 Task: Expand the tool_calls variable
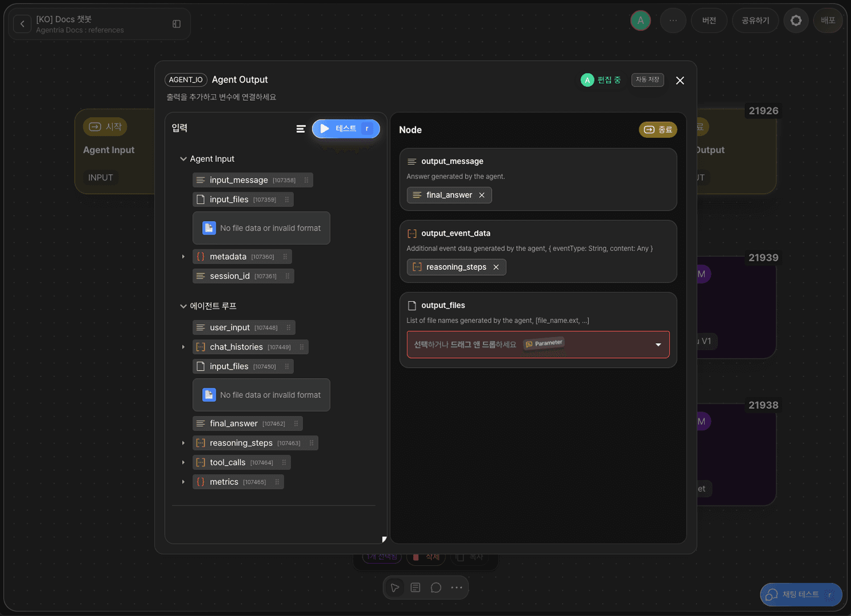[x=183, y=462]
